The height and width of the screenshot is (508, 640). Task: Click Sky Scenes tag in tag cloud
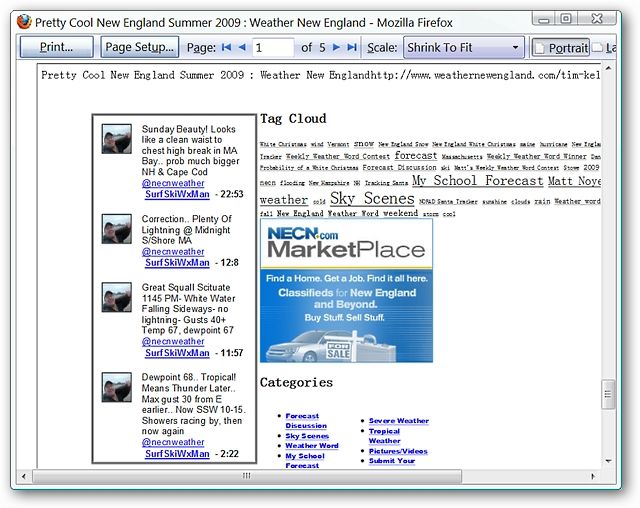point(372,199)
